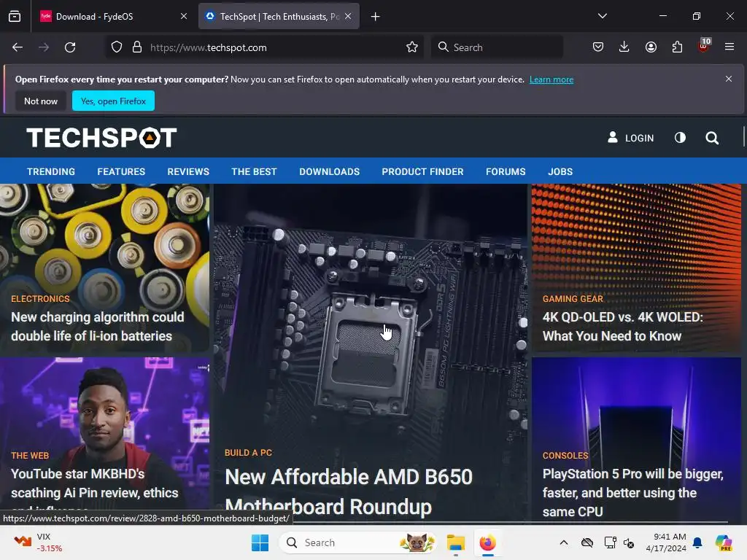Screen dimensions: 747x560
Task: Close the TechSpot tab
Action: click(348, 16)
